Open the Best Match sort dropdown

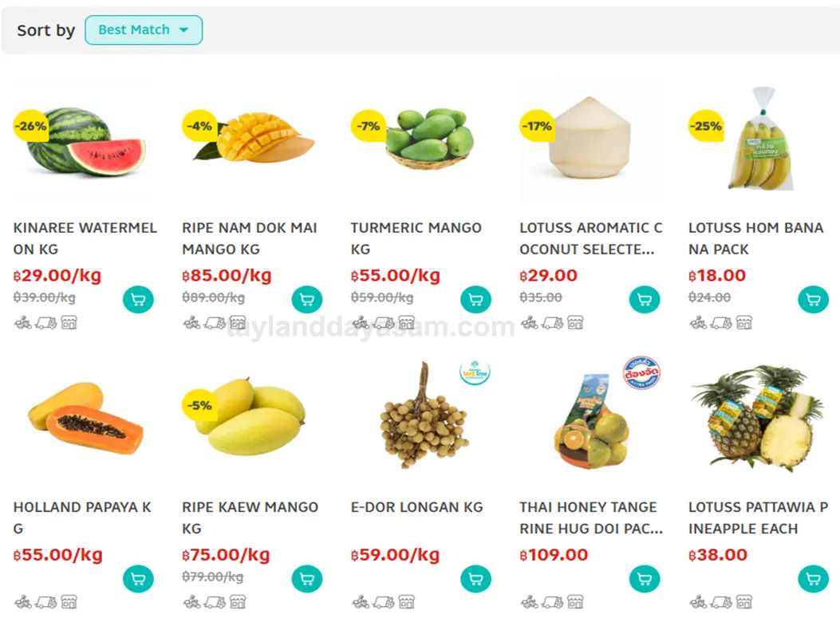pyautogui.click(x=144, y=30)
